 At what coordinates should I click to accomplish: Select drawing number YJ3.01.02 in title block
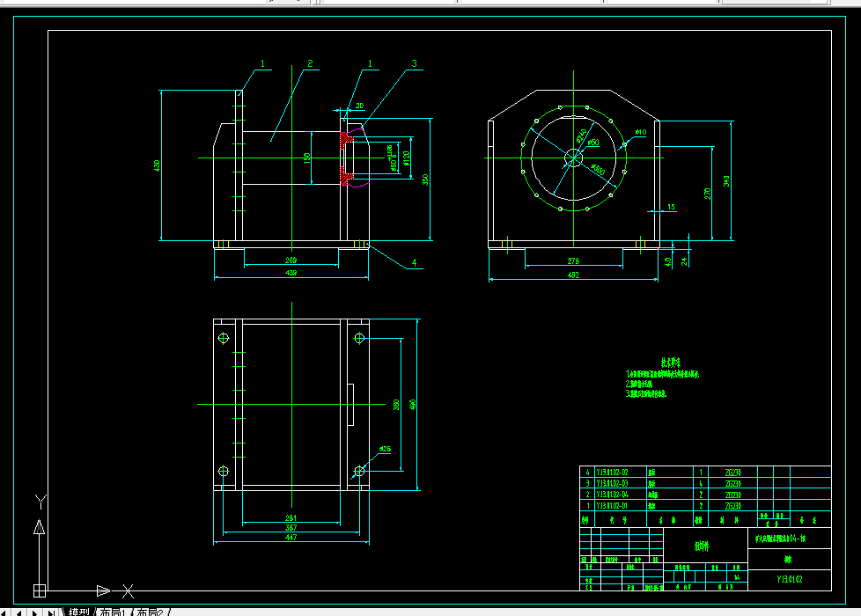click(x=790, y=579)
